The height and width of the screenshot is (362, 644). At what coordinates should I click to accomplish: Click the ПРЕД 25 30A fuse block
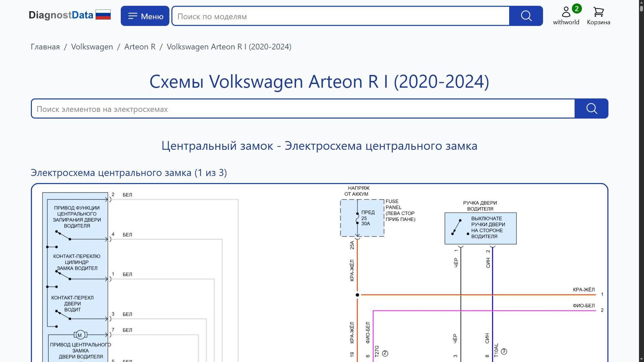[362, 218]
